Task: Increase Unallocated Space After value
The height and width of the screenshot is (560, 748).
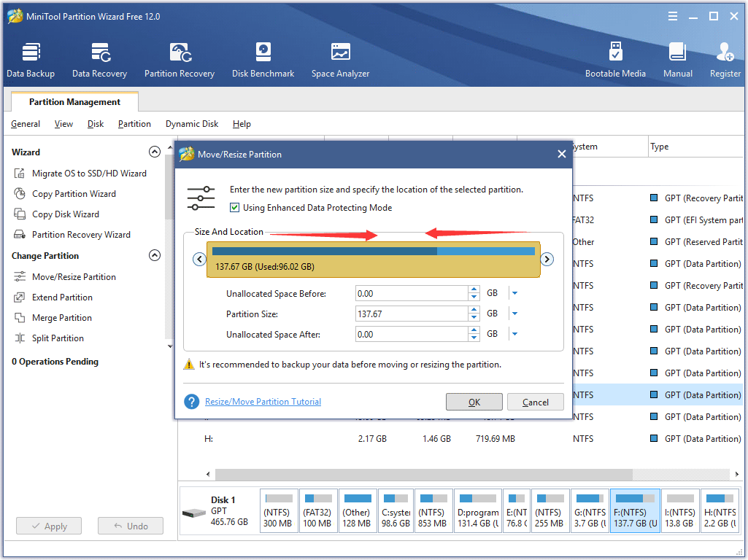Action: (x=474, y=331)
